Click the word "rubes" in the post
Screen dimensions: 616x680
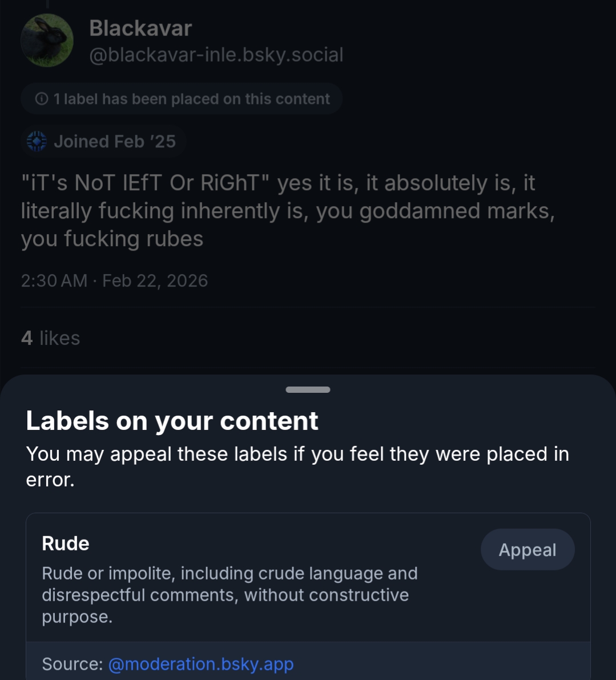pos(175,239)
